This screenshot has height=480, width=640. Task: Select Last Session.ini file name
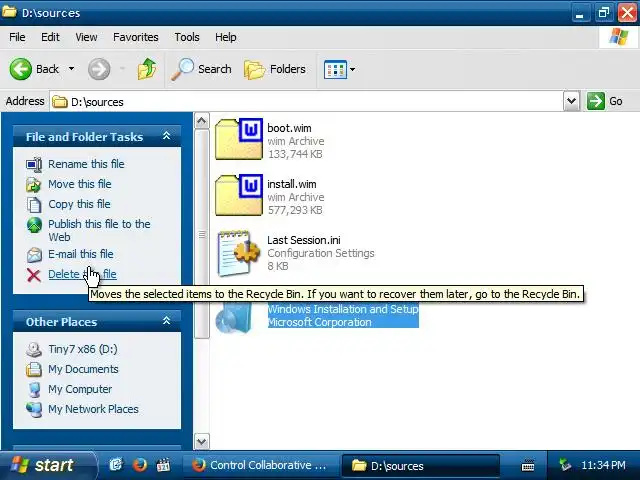pos(304,240)
